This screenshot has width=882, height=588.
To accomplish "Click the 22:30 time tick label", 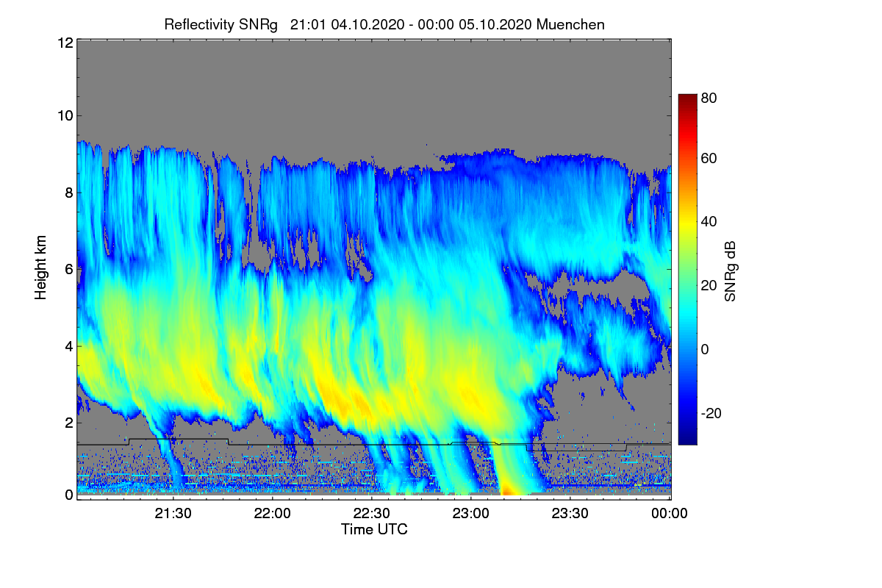I will tap(373, 514).
